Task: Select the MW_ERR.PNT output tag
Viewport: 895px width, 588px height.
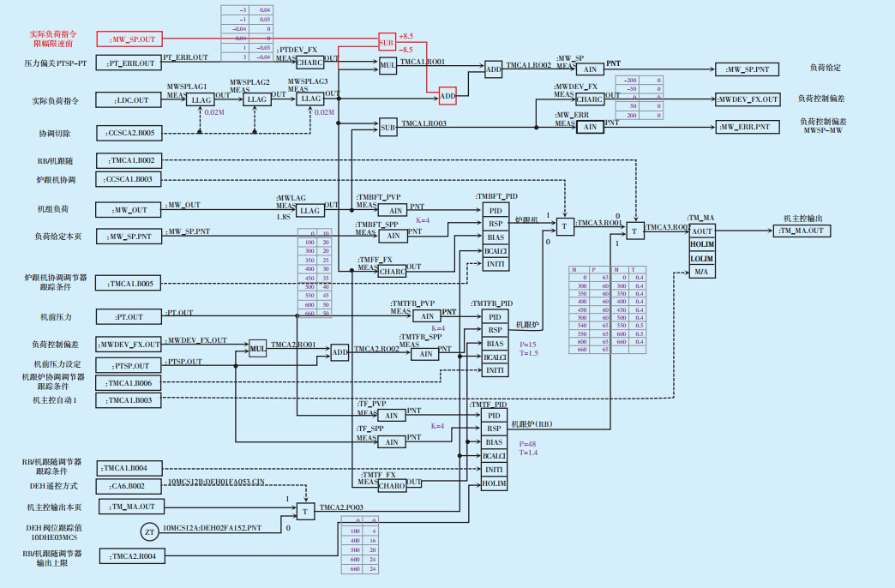Action: [x=748, y=128]
